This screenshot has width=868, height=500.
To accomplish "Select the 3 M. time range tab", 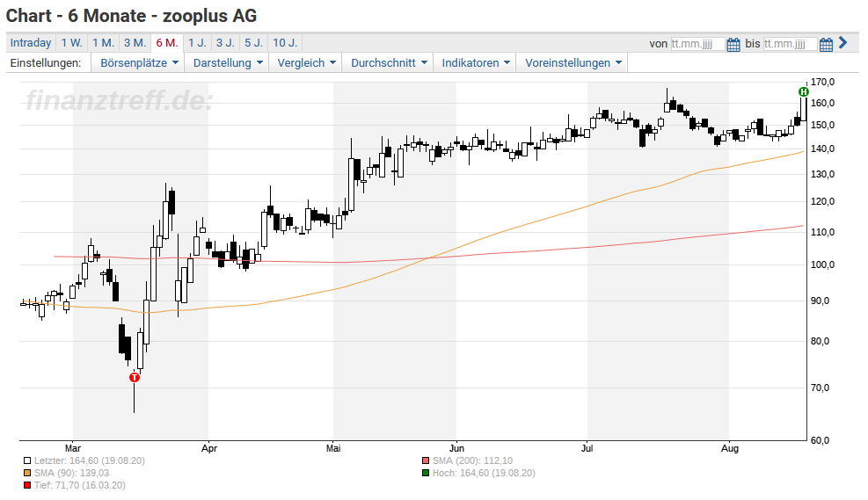I will [x=135, y=42].
